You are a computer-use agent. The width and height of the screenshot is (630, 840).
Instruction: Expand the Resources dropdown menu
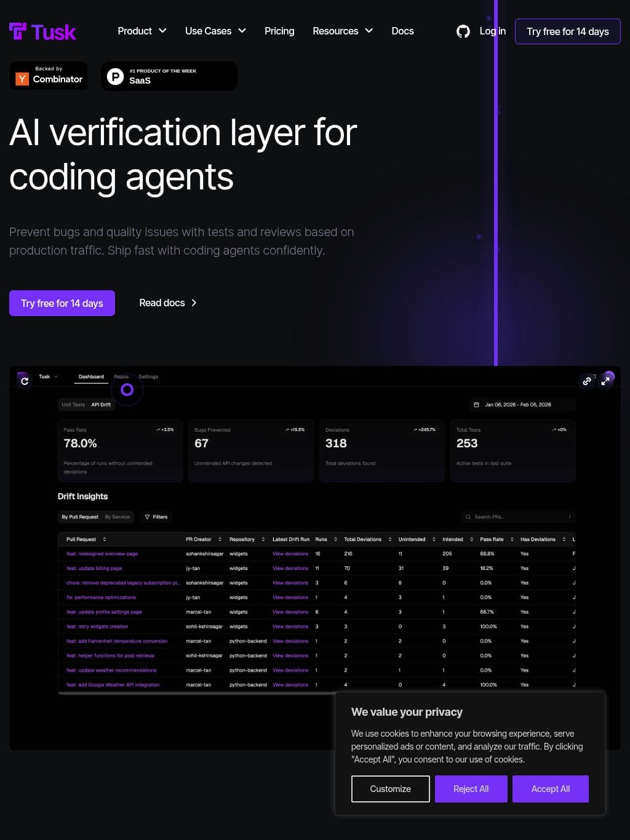343,31
